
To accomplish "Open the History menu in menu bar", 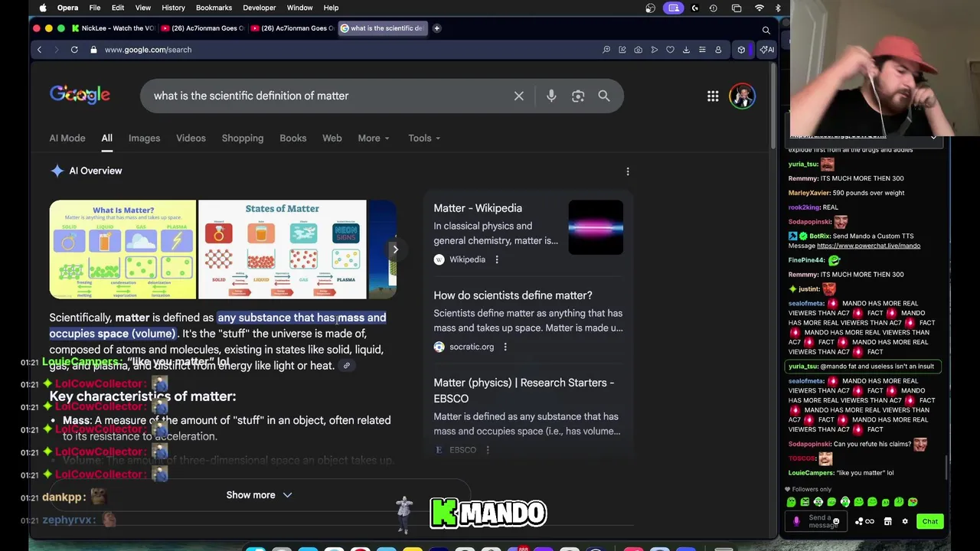I will click(x=173, y=8).
